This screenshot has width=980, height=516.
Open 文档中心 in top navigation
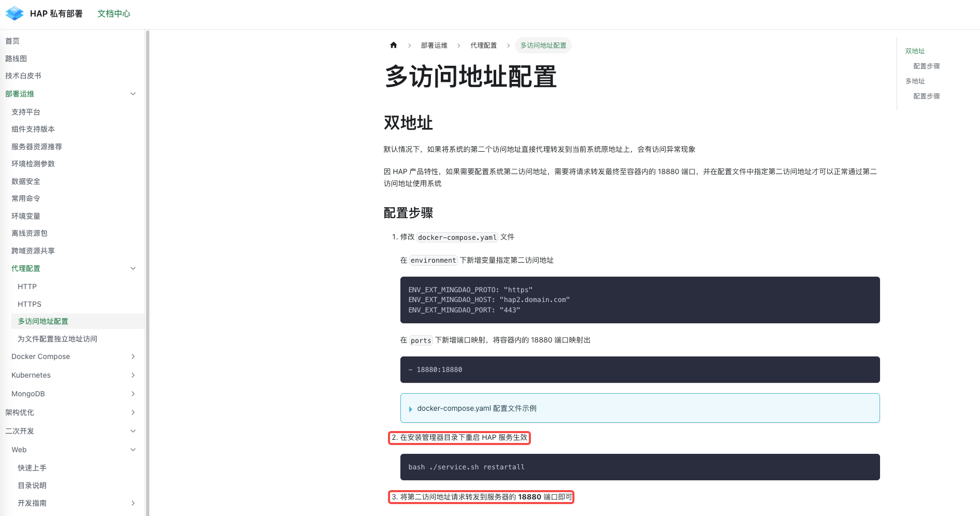click(114, 13)
